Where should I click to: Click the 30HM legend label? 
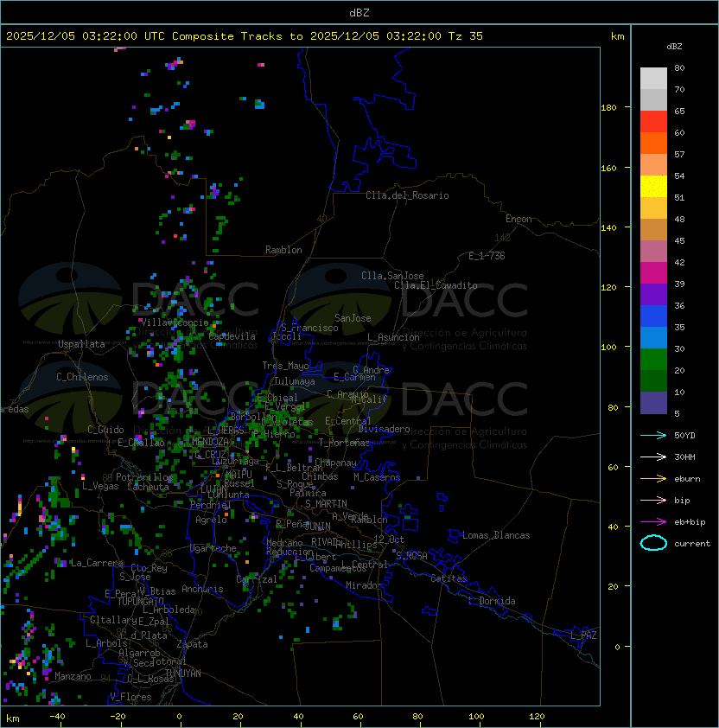tap(684, 457)
